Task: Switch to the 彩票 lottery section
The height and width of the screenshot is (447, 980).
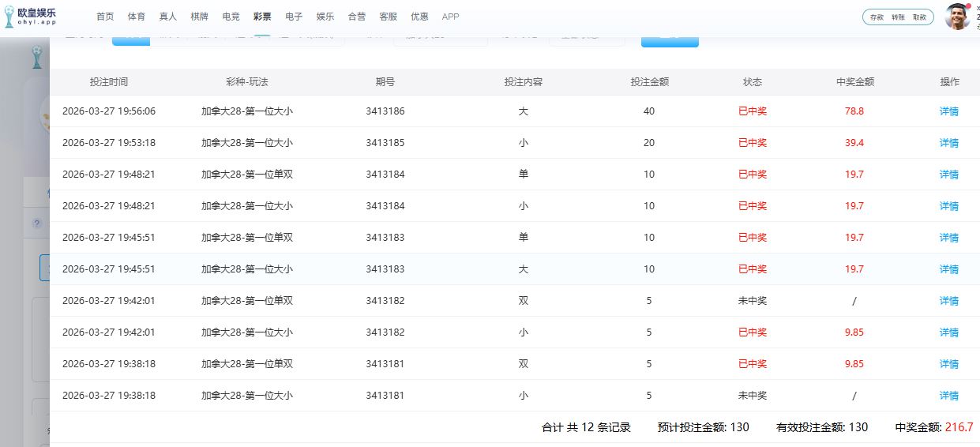Action: point(262,17)
